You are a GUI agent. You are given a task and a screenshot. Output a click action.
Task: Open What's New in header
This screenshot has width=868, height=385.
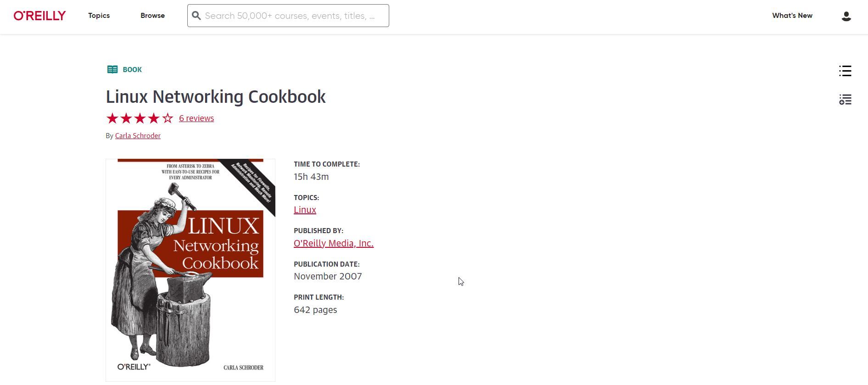click(792, 16)
